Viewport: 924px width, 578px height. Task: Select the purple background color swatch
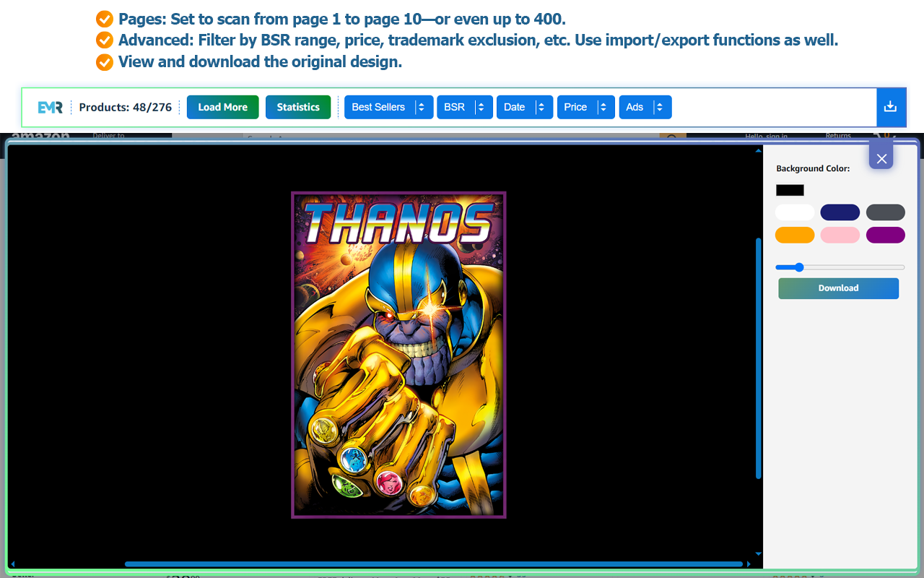[x=886, y=235]
